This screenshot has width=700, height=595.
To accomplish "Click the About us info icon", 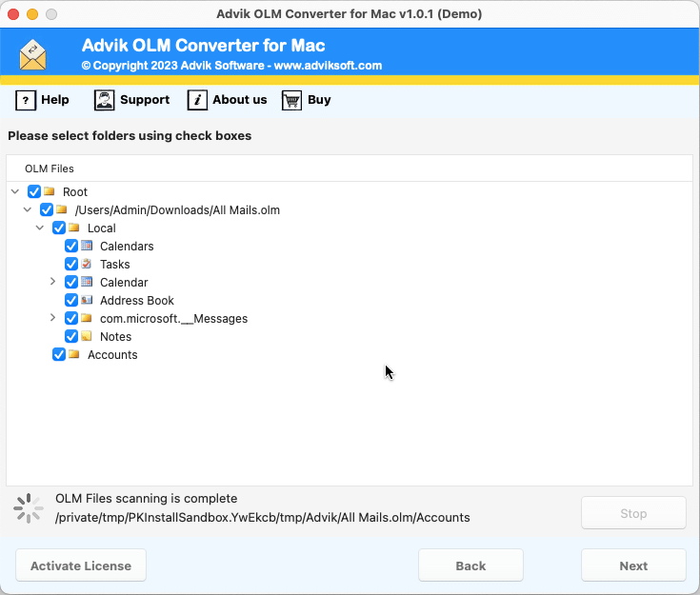I will pyautogui.click(x=197, y=100).
